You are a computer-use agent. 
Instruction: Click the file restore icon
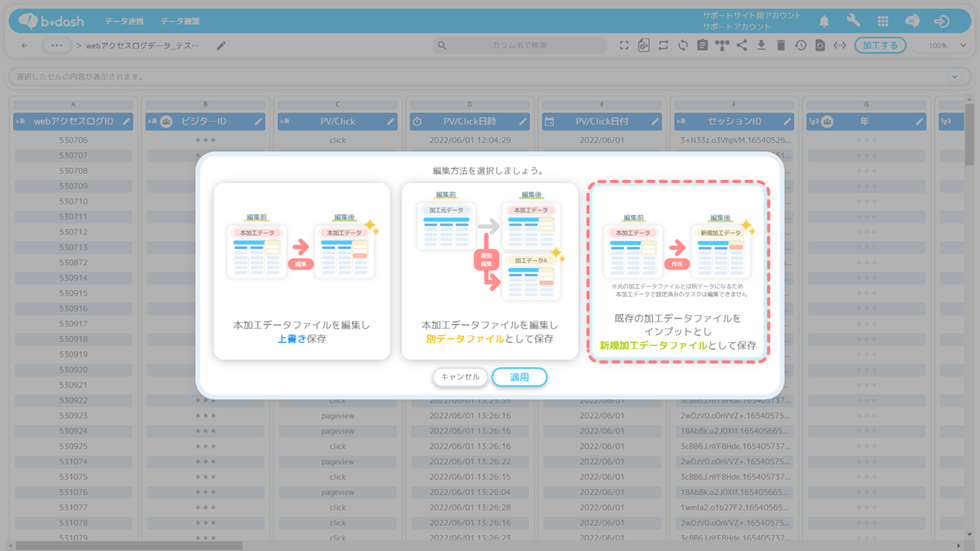tap(820, 46)
